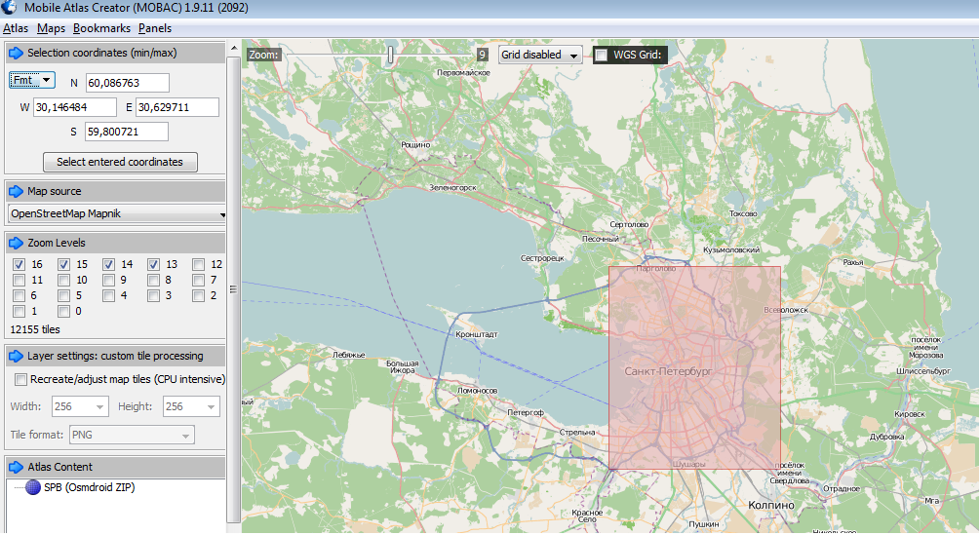Click the blue arrow icon beside Map source
Image resolution: width=980 pixels, height=535 pixels.
click(x=17, y=191)
